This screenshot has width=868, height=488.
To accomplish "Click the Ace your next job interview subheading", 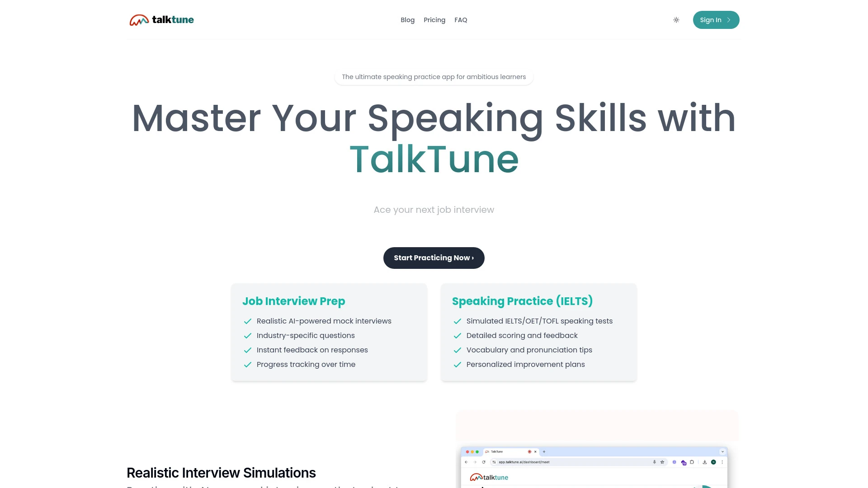I will click(434, 209).
